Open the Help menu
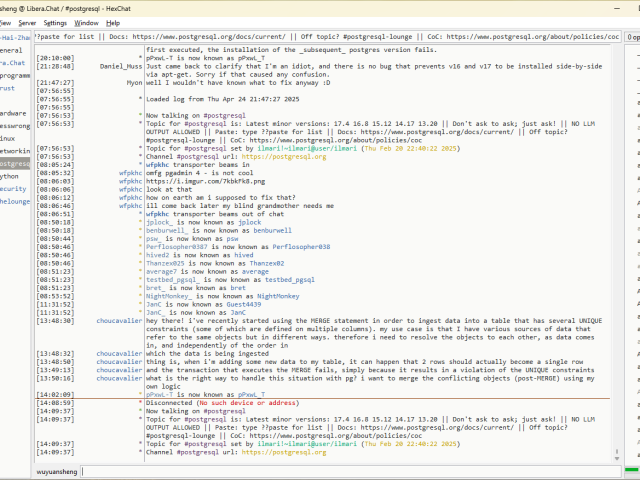 point(113,22)
